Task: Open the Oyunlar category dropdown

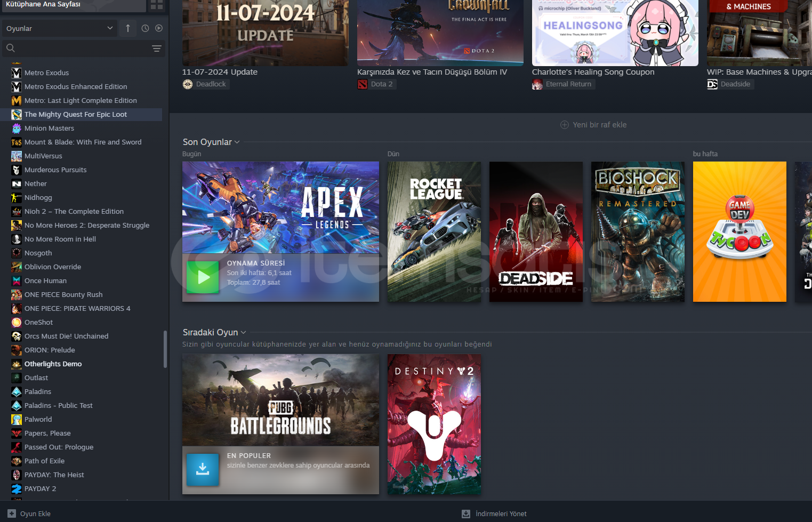Action: pyautogui.click(x=60, y=28)
